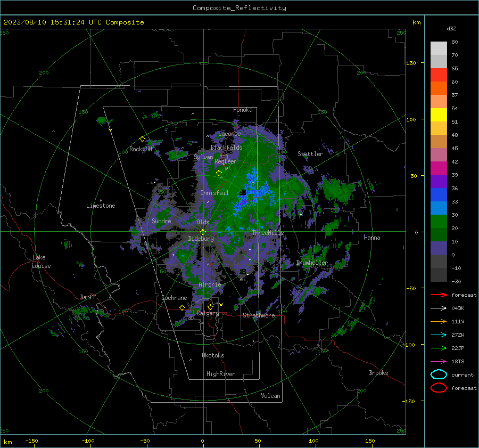Click the green echo cluster northwest of Hanna
Screen dimensions: 479x448
[338, 189]
